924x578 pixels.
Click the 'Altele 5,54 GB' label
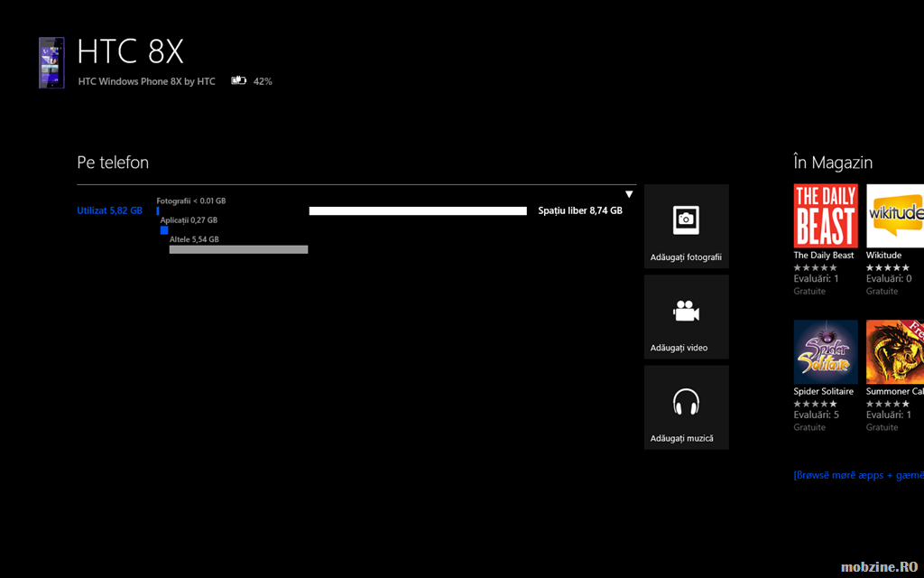click(194, 239)
